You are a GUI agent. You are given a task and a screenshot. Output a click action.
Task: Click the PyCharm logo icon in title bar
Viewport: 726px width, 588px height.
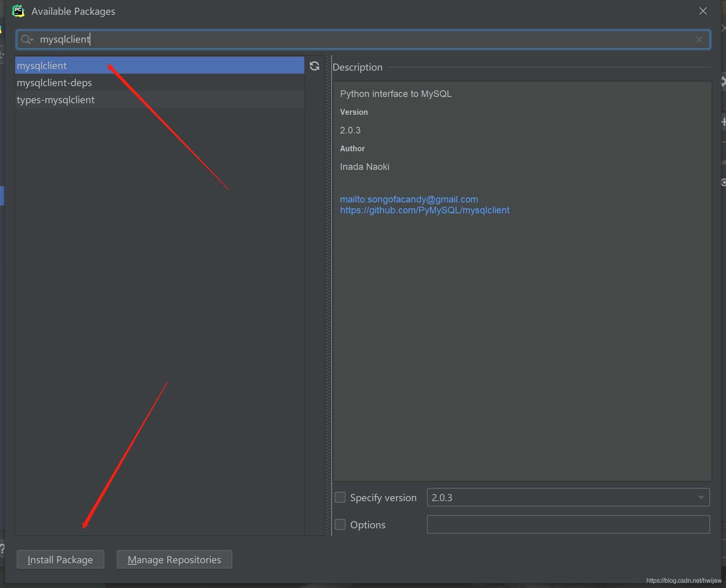coord(18,11)
